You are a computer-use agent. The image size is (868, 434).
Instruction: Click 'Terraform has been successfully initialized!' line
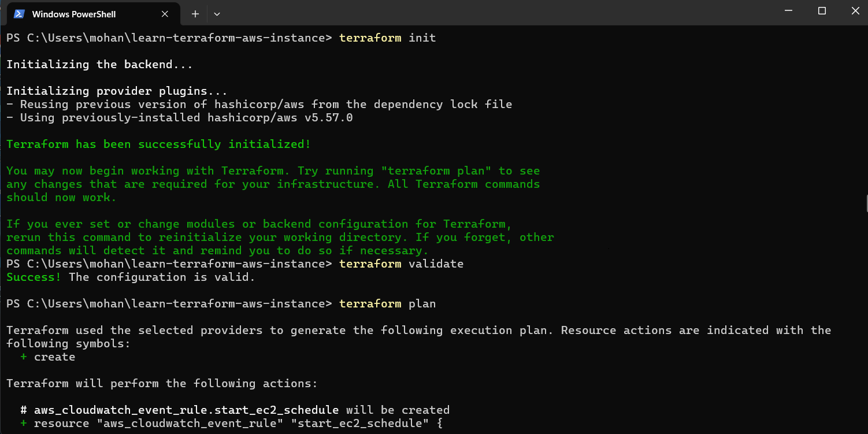pyautogui.click(x=158, y=144)
